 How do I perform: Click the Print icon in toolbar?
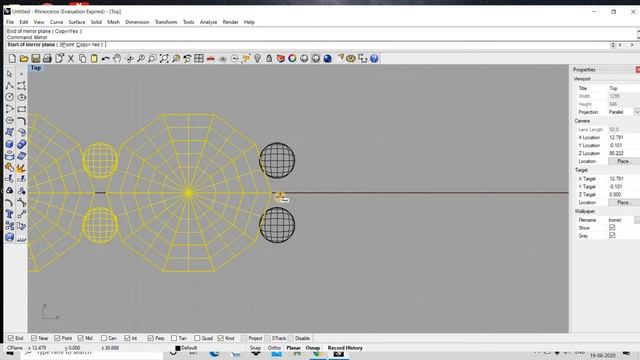pyautogui.click(x=47, y=58)
